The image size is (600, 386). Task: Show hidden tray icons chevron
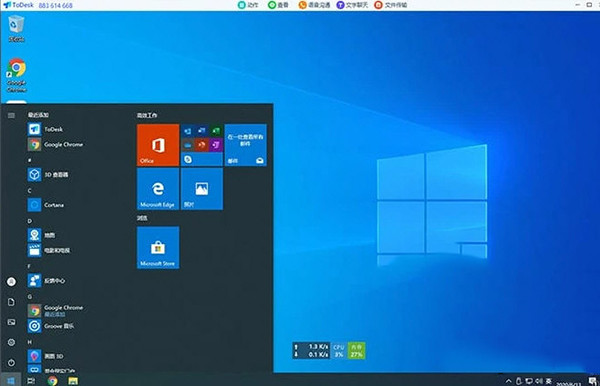point(508,381)
